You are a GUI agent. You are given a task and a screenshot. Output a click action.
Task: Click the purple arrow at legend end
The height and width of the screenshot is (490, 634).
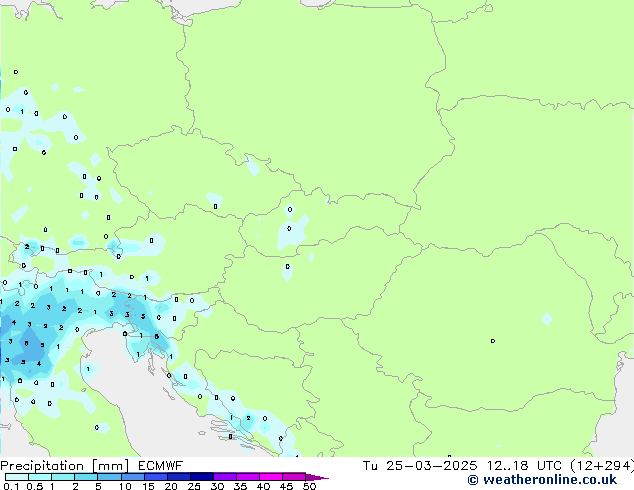coord(317,477)
